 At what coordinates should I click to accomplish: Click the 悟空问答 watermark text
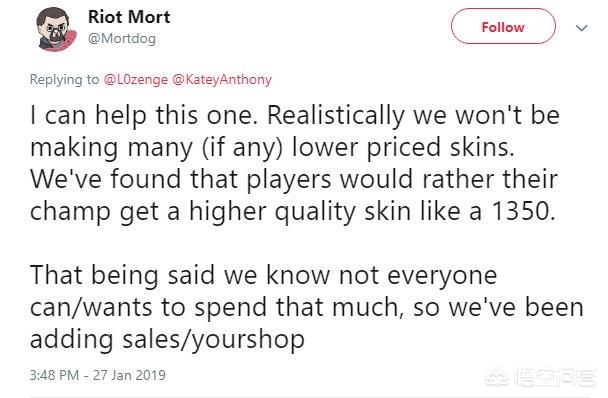[554, 377]
